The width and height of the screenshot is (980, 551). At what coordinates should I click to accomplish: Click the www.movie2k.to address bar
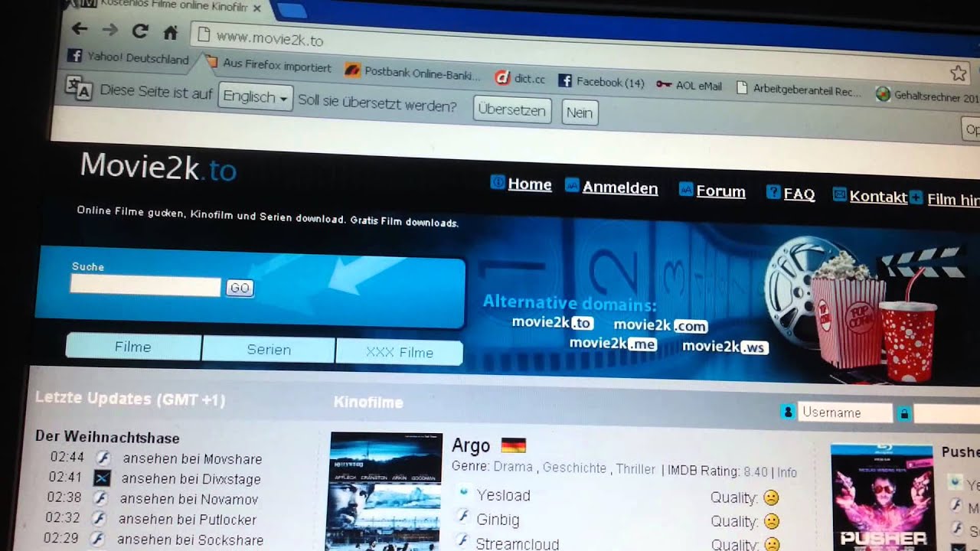tap(567, 54)
